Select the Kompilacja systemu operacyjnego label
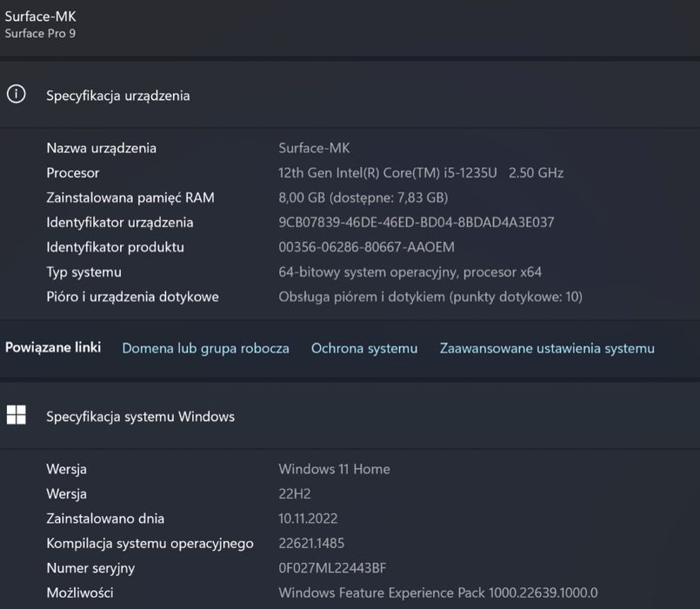 coord(150,544)
